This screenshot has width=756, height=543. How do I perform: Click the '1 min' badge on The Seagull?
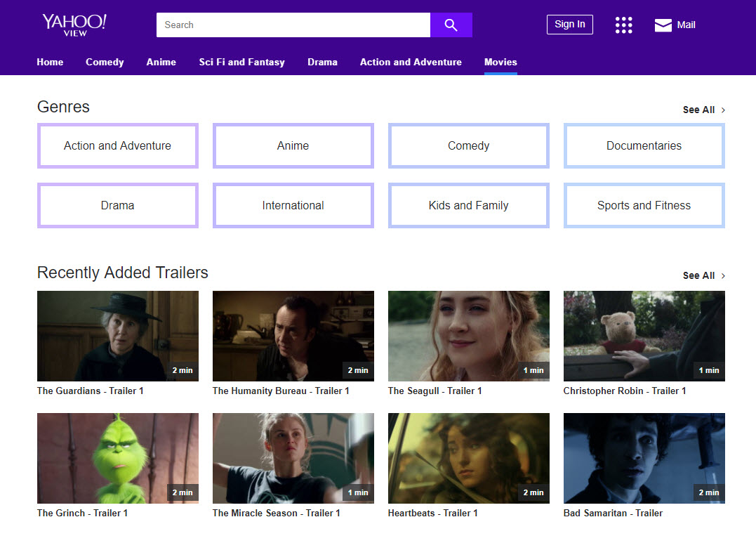533,370
